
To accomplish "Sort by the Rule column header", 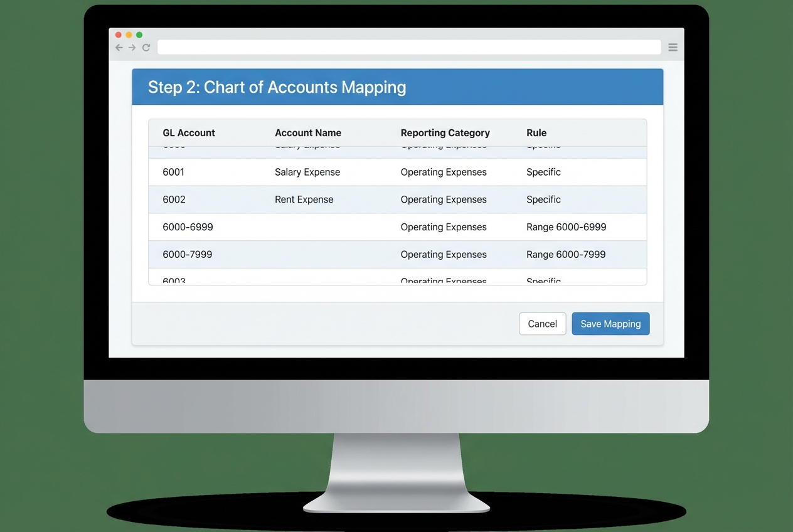I will (x=536, y=132).
